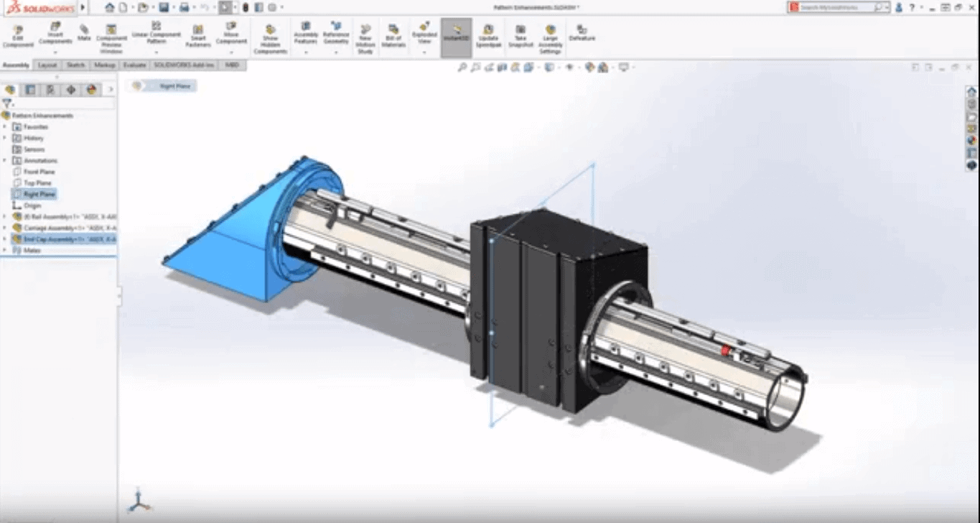Open the FeatureManager Design Tree tab
Image resolution: width=980 pixels, height=523 pixels.
click(10, 90)
